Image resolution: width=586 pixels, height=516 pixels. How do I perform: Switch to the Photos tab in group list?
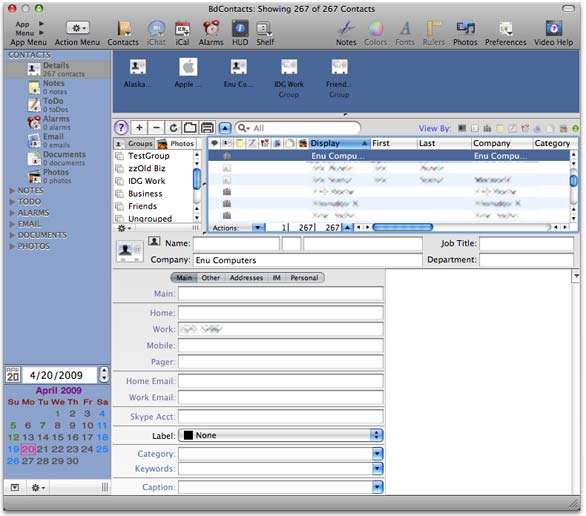176,143
